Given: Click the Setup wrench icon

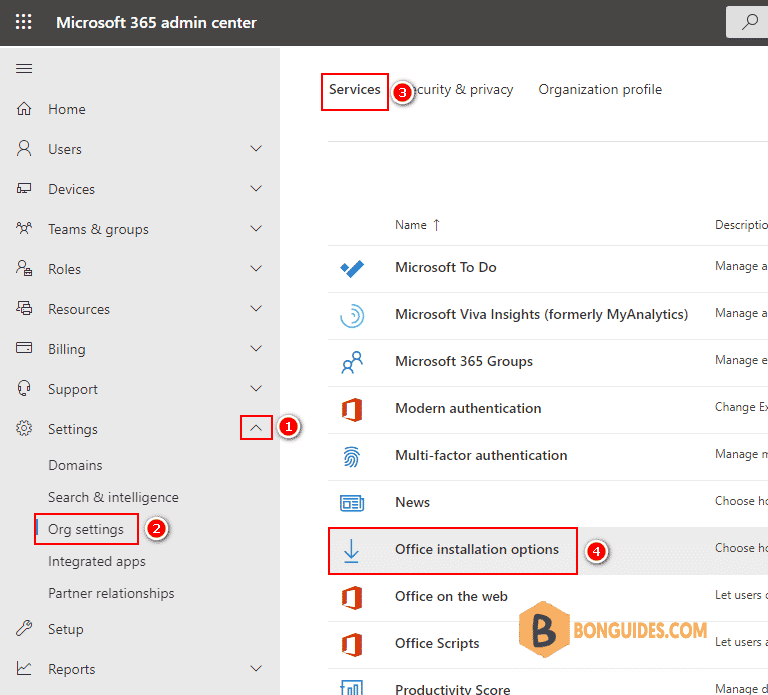Looking at the screenshot, I should click(24, 628).
